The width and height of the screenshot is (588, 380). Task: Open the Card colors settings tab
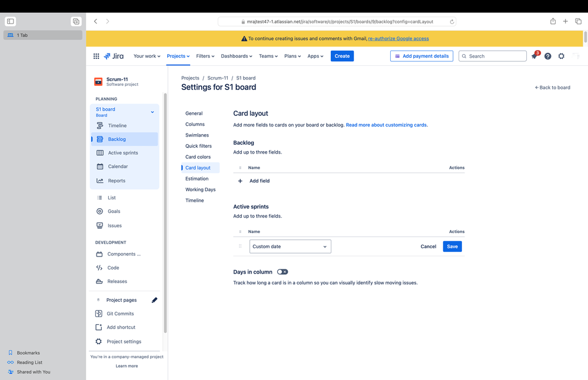(198, 157)
